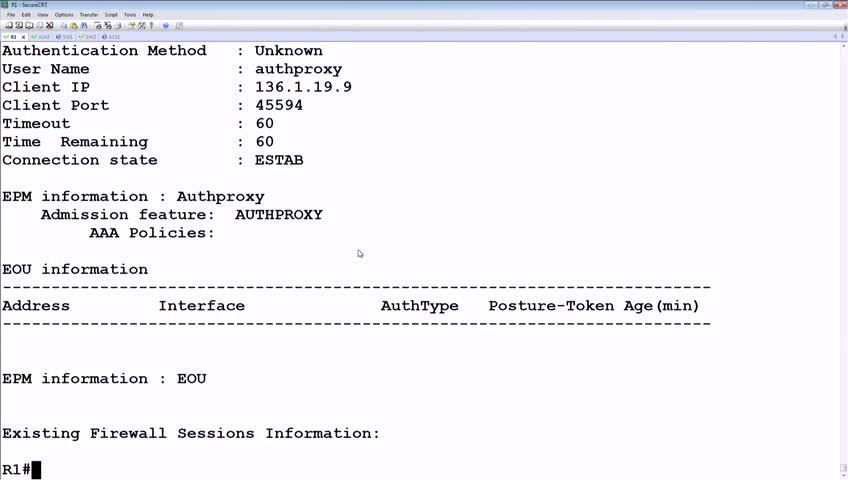The width and height of the screenshot is (848, 480).
Task: Click the Paste toolbar icon
Action: 74,25
